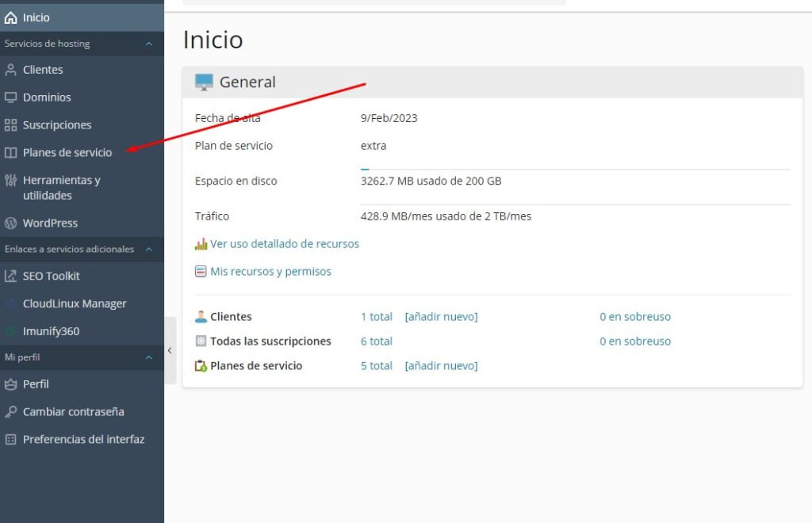This screenshot has height=523, width=812.
Task: Click 428.9 MB/mes usado de 2 TB/mes text
Action: (x=446, y=216)
